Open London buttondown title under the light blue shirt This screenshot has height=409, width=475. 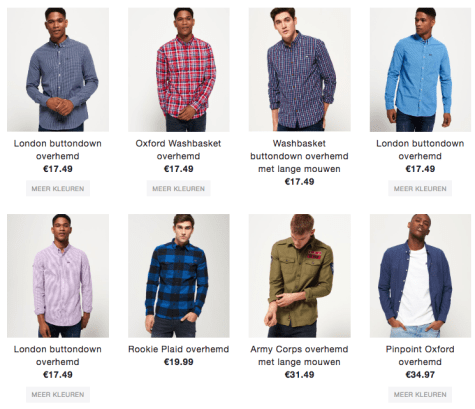tap(420, 150)
